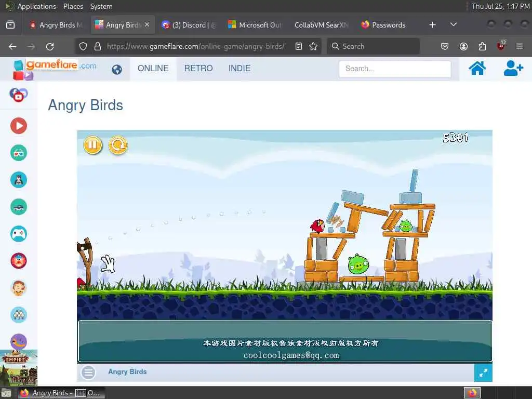The image size is (532, 399).
Task: Expand the list all tabs chevron
Action: pyautogui.click(x=453, y=25)
